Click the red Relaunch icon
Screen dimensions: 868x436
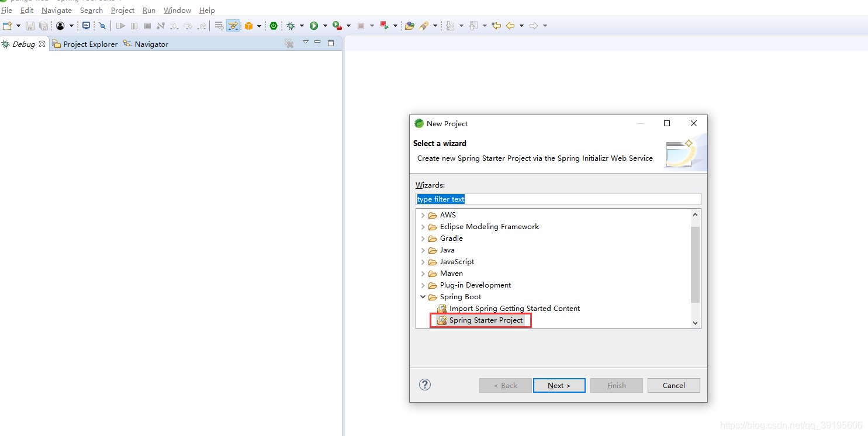384,25
